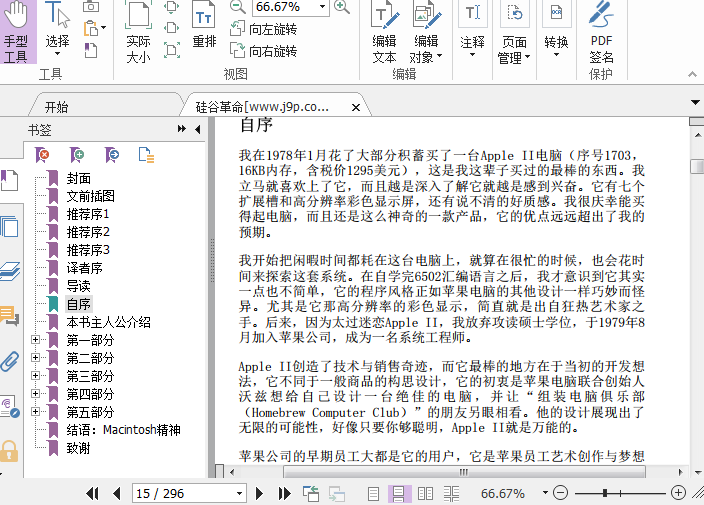Select the Hand tool
This screenshot has width=704, height=505.
pos(18,32)
